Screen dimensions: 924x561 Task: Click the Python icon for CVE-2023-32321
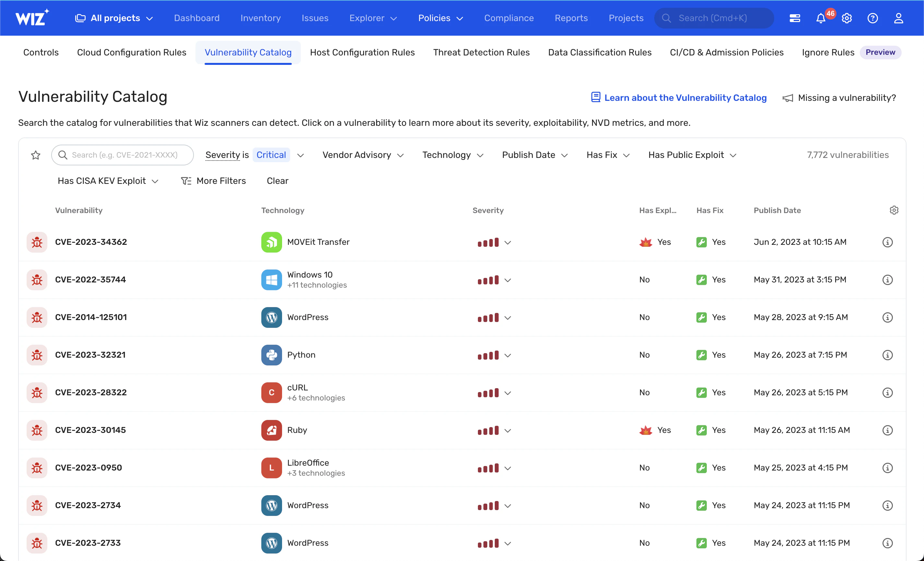(271, 354)
